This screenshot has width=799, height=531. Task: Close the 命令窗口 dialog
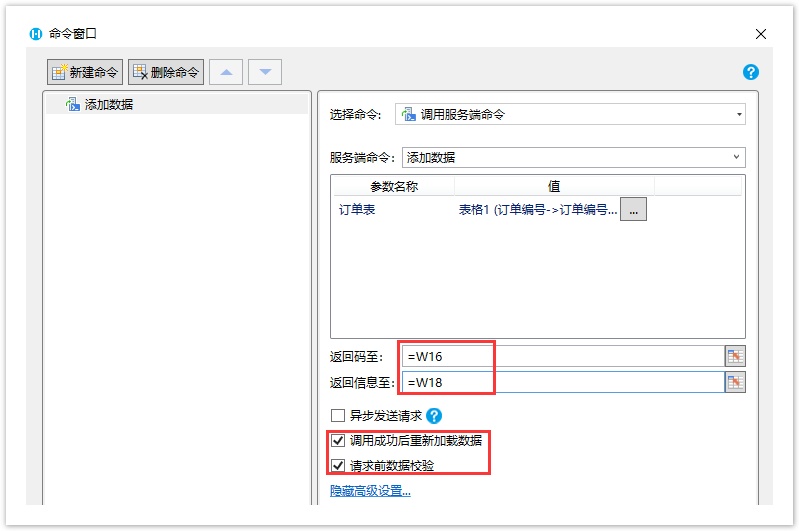(x=761, y=33)
